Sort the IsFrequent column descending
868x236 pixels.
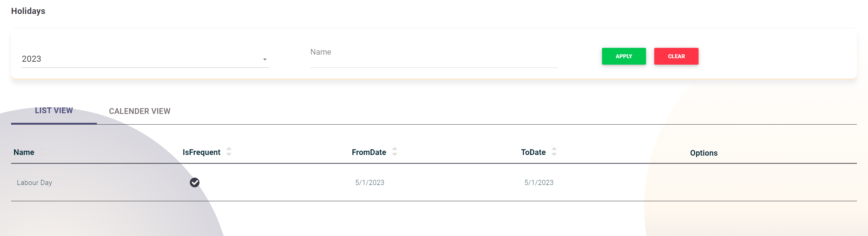[x=229, y=154]
